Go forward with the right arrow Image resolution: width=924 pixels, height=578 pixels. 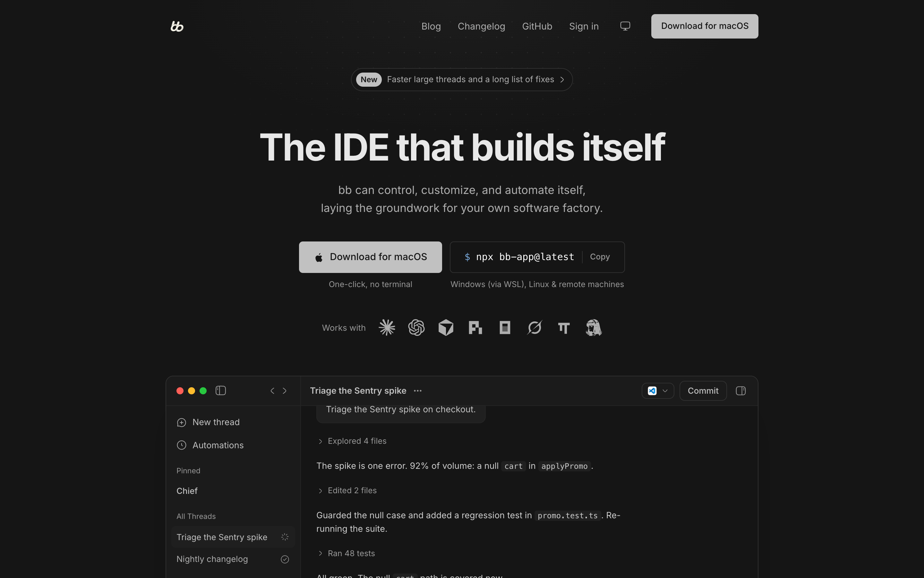[x=285, y=391]
